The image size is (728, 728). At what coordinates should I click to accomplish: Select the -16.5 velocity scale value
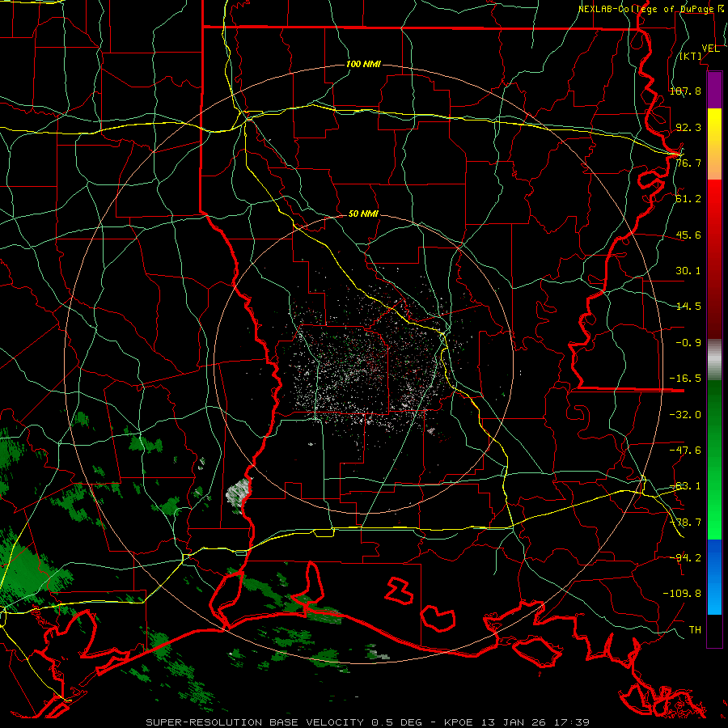tap(685, 379)
